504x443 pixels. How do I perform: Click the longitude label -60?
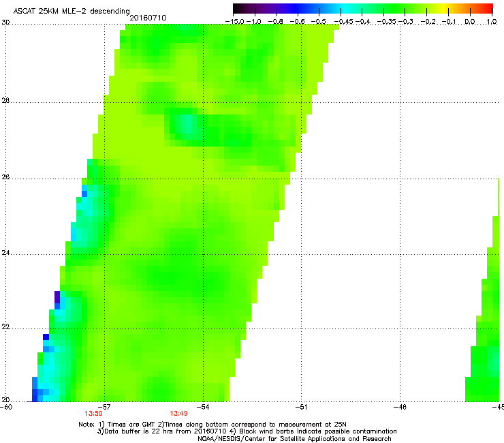(x=6, y=407)
